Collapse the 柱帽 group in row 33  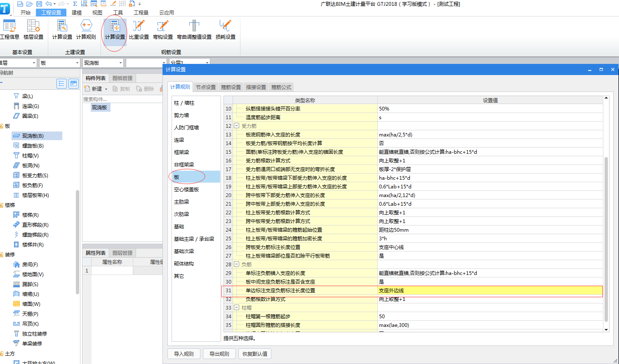pyautogui.click(x=237, y=308)
